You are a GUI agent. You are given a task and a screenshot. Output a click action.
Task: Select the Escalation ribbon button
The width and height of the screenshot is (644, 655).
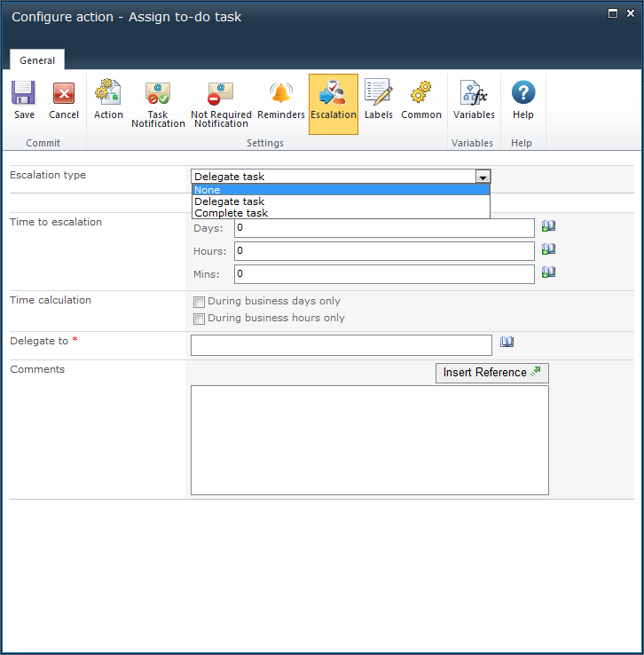[334, 104]
